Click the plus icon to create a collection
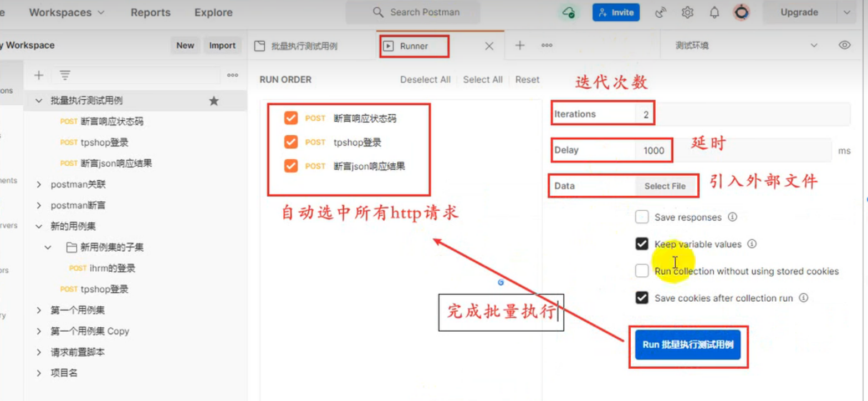The image size is (868, 401). (39, 75)
